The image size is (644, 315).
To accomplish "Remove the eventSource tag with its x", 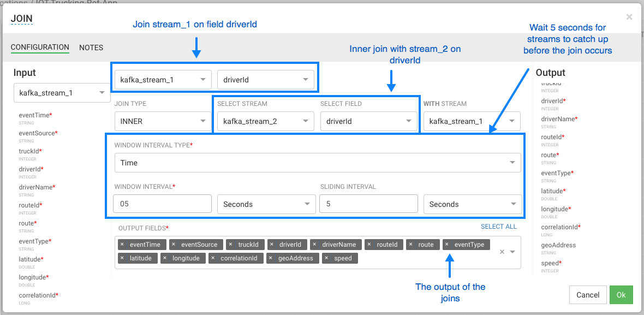I will click(174, 245).
